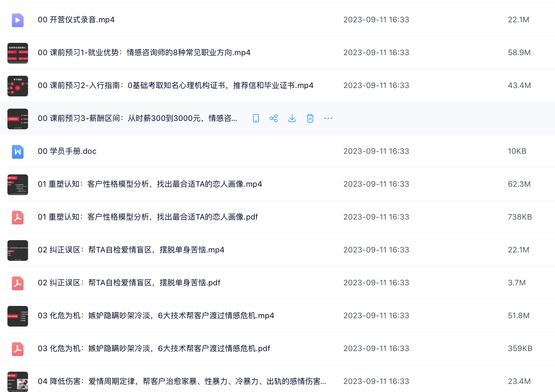Click the thumbnail of 课前预习2 video

(x=18, y=86)
